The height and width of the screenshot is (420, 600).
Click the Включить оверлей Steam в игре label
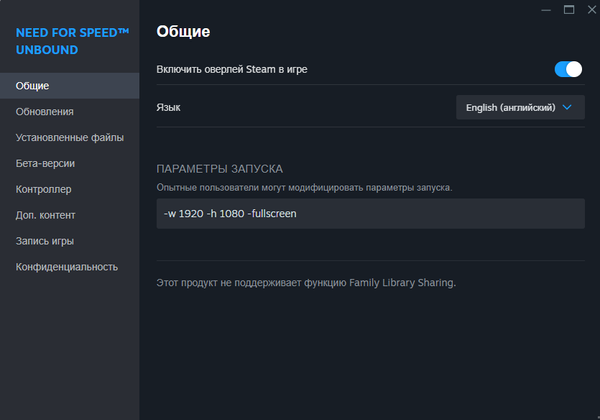click(232, 69)
